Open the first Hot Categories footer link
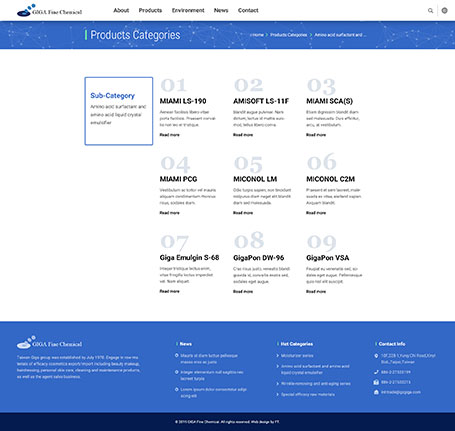 [x=297, y=356]
